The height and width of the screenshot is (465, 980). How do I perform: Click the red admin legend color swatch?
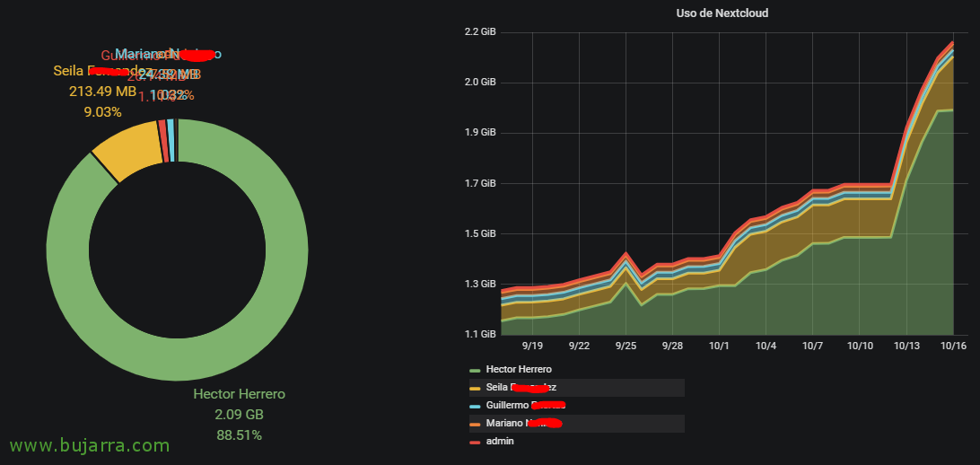pyautogui.click(x=475, y=442)
